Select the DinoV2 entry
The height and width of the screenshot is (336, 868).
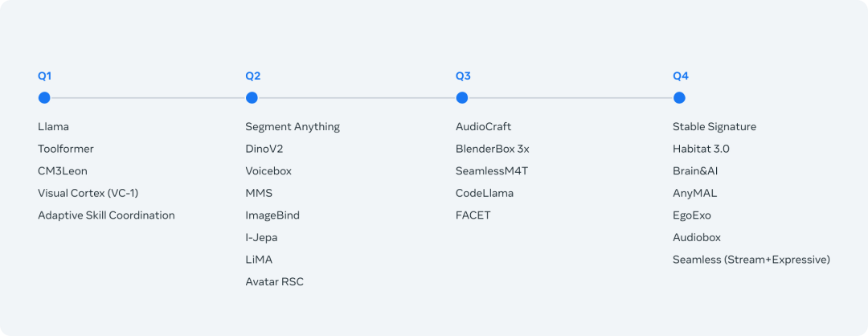click(x=264, y=149)
